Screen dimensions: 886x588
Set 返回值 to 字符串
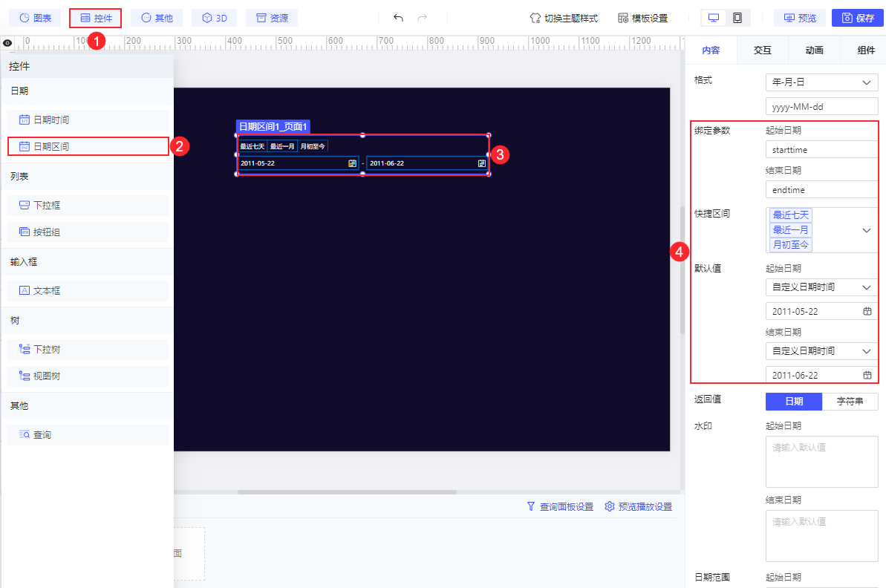pyautogui.click(x=850, y=401)
